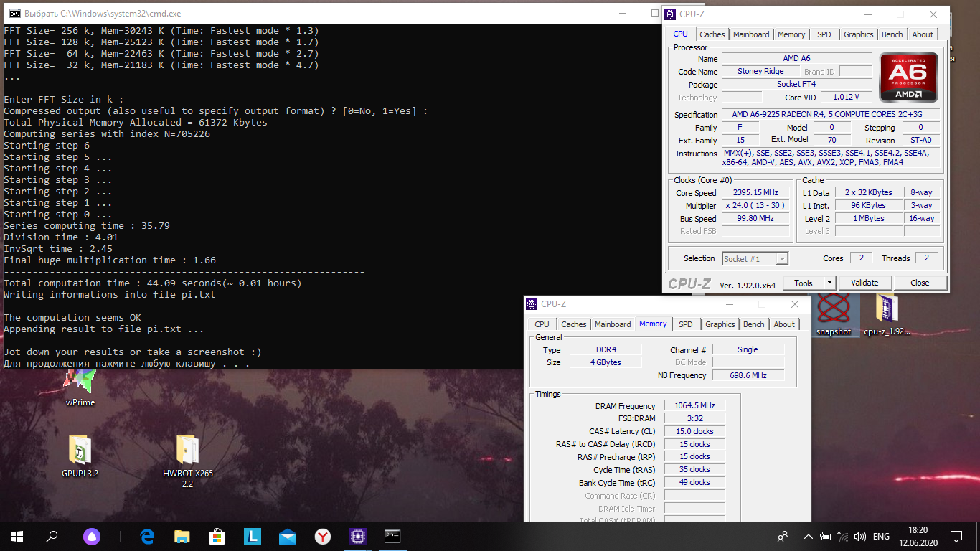Open the Selection Socket #1 dropdown

click(755, 258)
